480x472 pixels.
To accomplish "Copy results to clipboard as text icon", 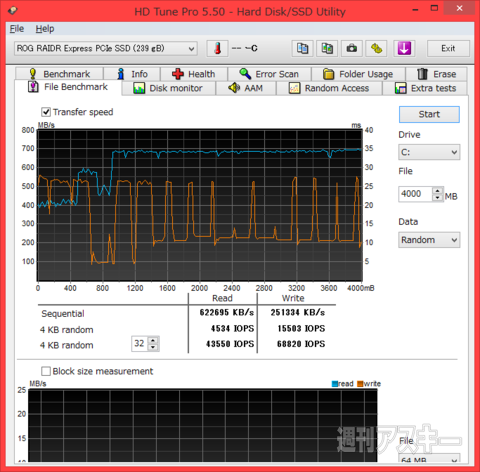I will point(302,49).
